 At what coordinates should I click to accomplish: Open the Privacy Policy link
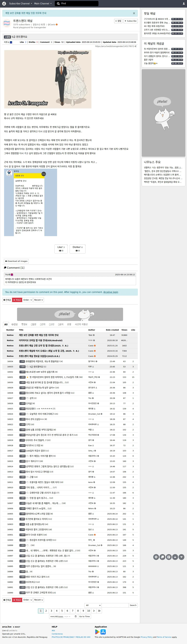(x=147, y=637)
